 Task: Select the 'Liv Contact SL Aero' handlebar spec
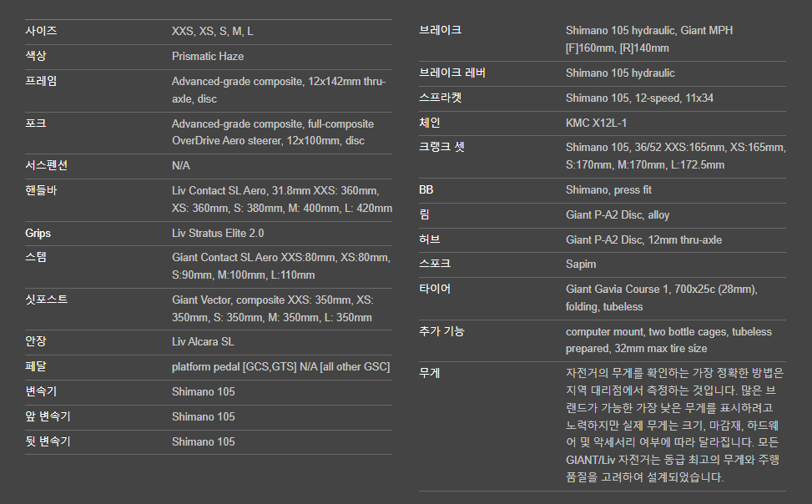coord(282,199)
